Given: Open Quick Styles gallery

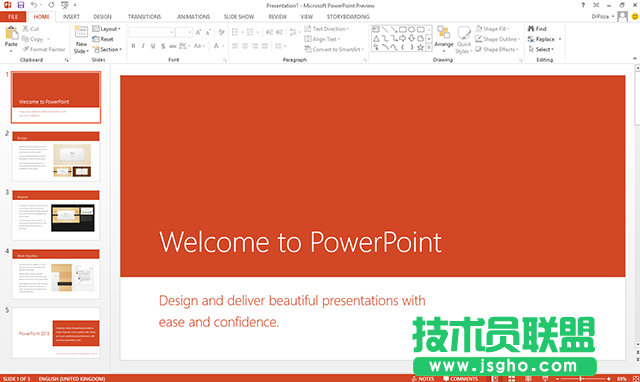Looking at the screenshot, I should point(464,40).
